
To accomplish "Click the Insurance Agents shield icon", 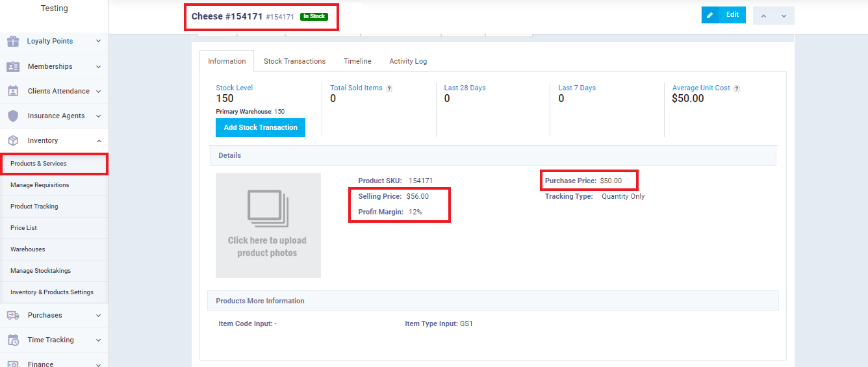I will coord(13,116).
